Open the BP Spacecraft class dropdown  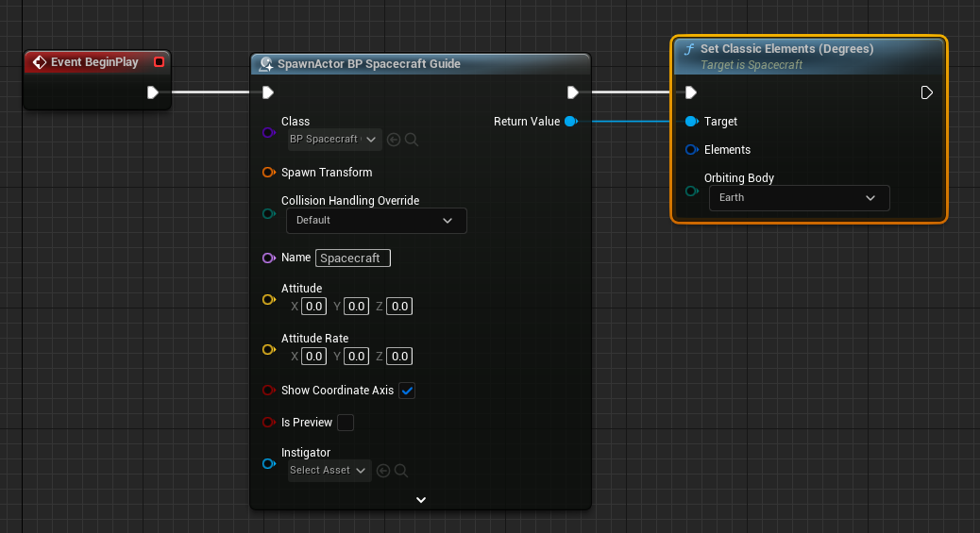click(335, 140)
